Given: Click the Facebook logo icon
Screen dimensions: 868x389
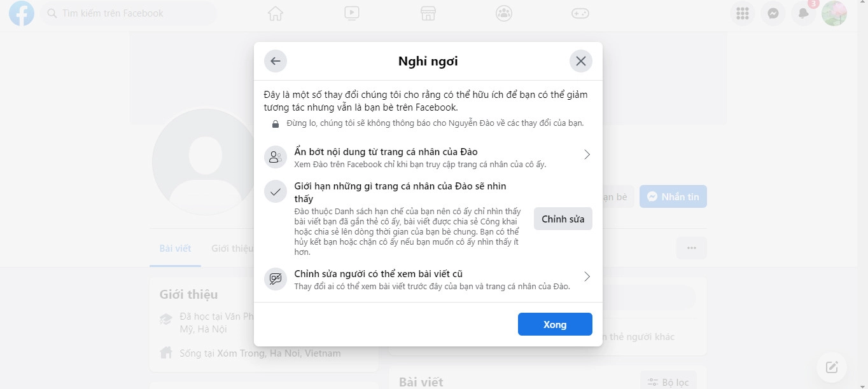Looking at the screenshot, I should click(21, 13).
